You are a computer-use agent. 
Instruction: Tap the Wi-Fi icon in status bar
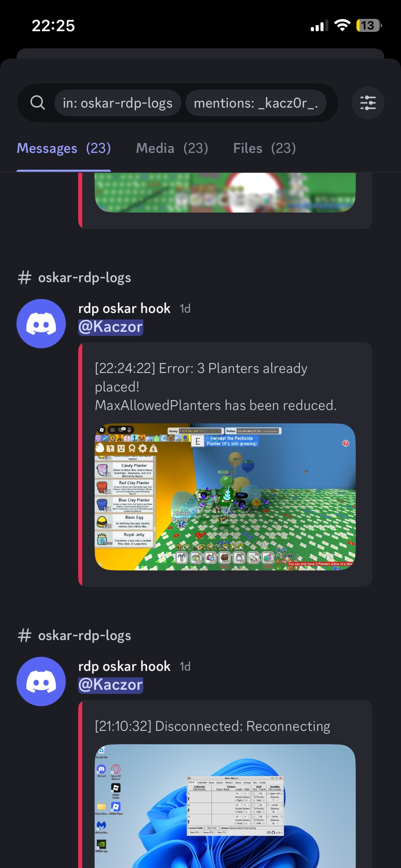(x=342, y=25)
